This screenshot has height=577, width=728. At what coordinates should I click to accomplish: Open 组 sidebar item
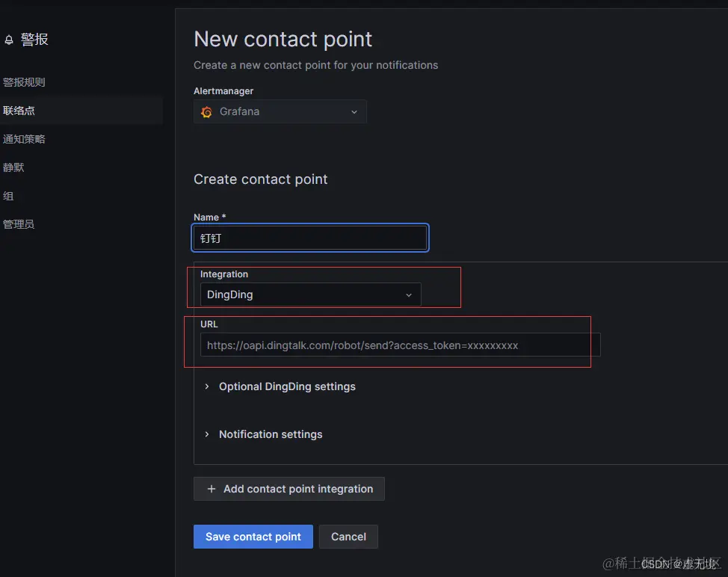pyautogui.click(x=8, y=196)
